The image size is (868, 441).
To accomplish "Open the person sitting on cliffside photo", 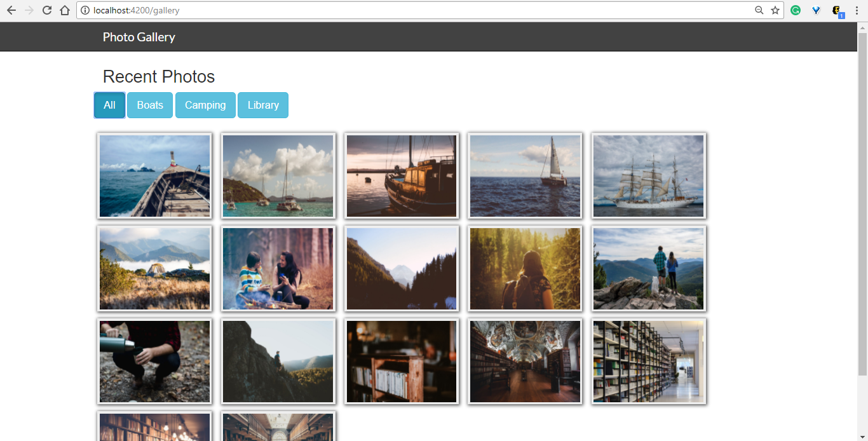I will coord(278,362).
